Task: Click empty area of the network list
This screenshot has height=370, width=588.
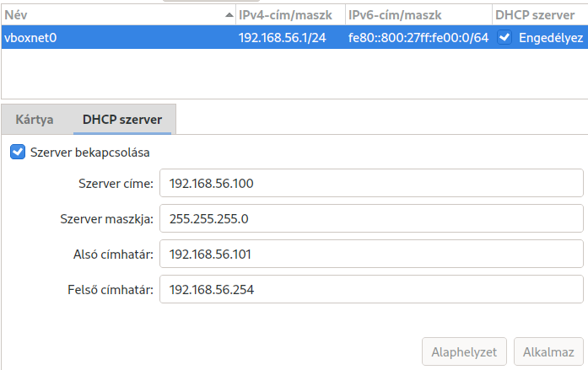Action: [294, 73]
